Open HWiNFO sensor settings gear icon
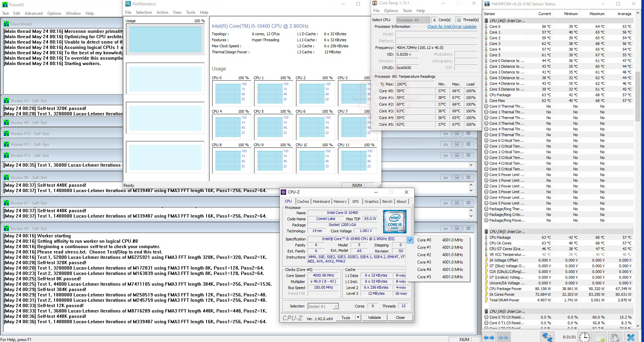644x342 pixels. pos(615,337)
